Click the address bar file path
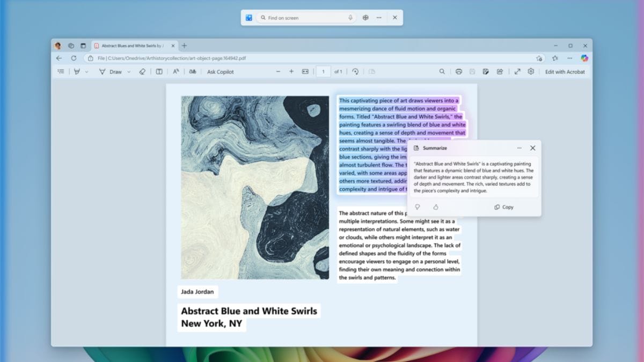644x362 pixels. tap(172, 58)
